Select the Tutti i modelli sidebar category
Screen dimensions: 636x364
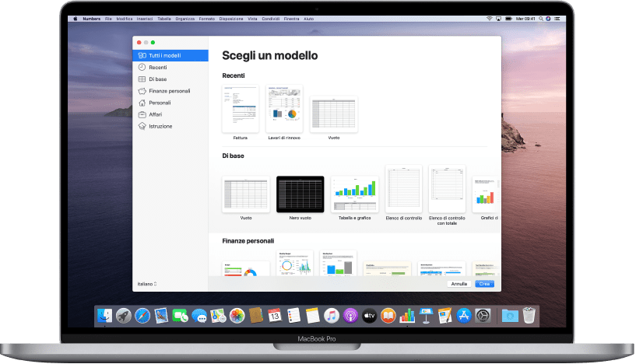click(x=170, y=55)
